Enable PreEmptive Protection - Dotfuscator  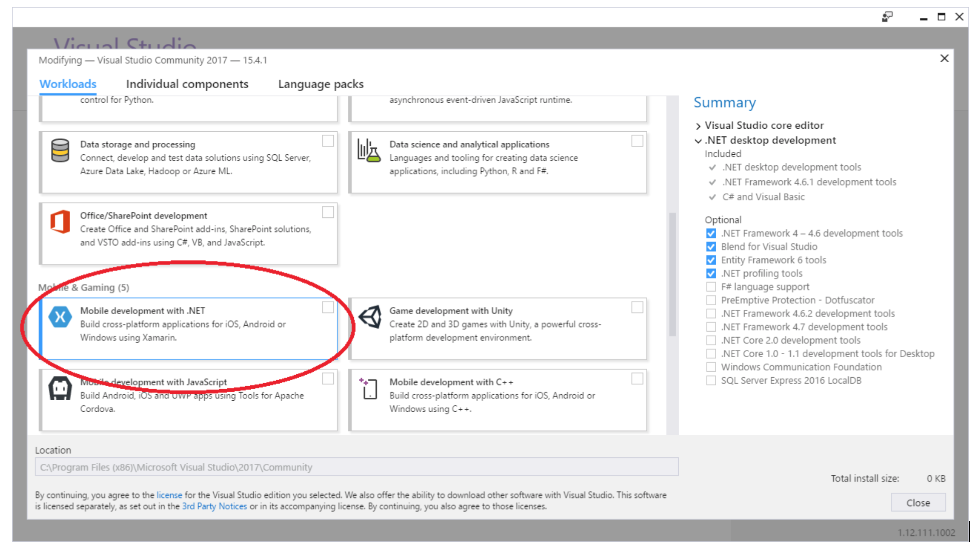tap(711, 300)
